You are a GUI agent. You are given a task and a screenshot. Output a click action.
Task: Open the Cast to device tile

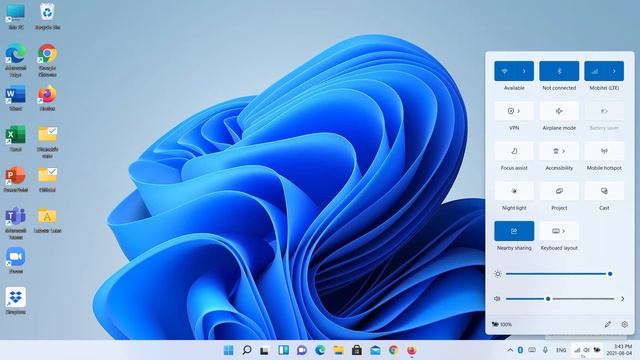[604, 191]
